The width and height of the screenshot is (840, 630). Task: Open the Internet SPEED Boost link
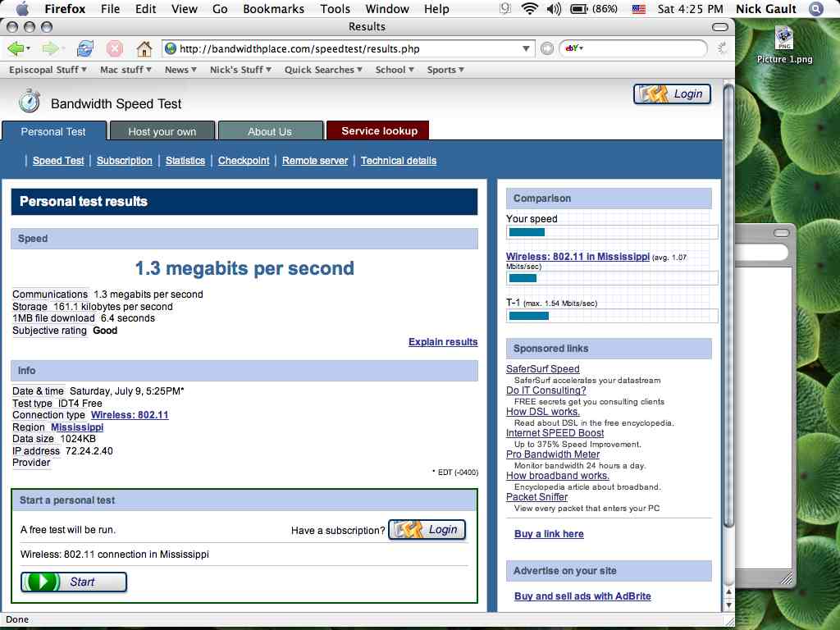(555, 433)
